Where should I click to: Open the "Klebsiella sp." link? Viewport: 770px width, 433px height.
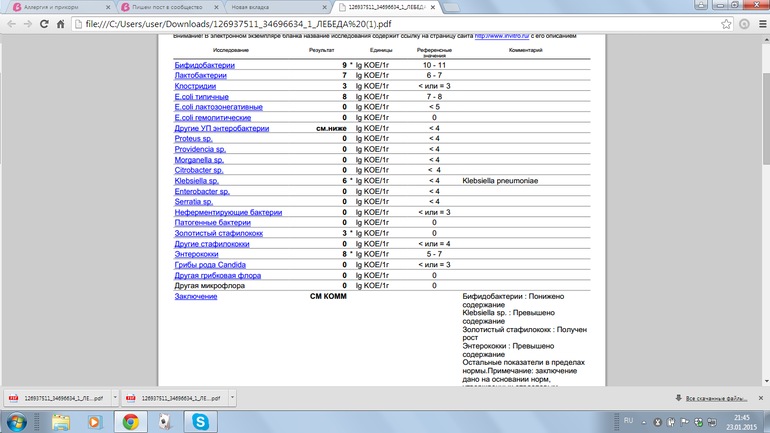pos(196,181)
